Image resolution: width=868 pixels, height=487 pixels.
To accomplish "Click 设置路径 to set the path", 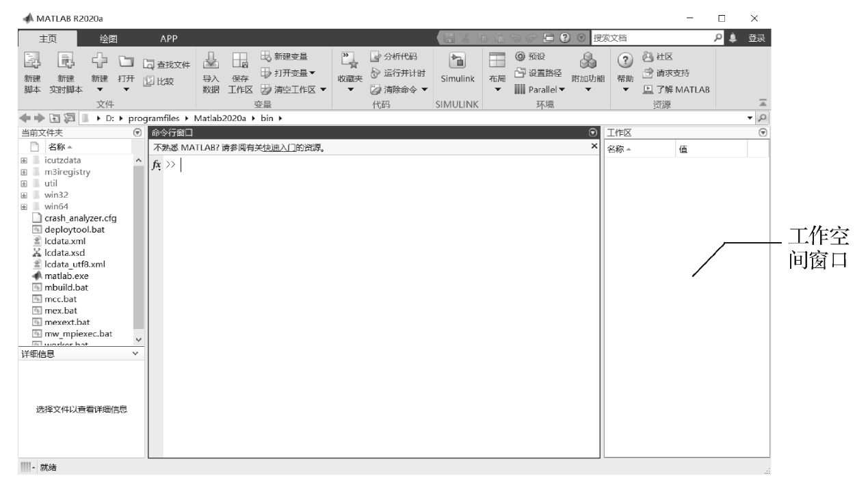I will tap(538, 73).
